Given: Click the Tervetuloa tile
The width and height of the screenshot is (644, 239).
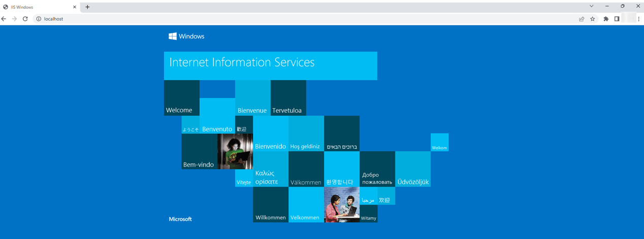Looking at the screenshot, I should tap(288, 98).
